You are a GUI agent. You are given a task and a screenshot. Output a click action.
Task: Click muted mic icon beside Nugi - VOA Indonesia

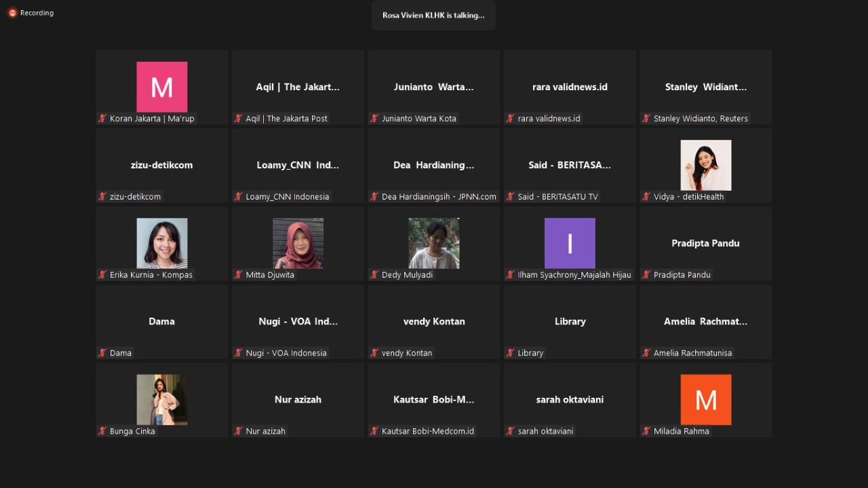tap(239, 353)
